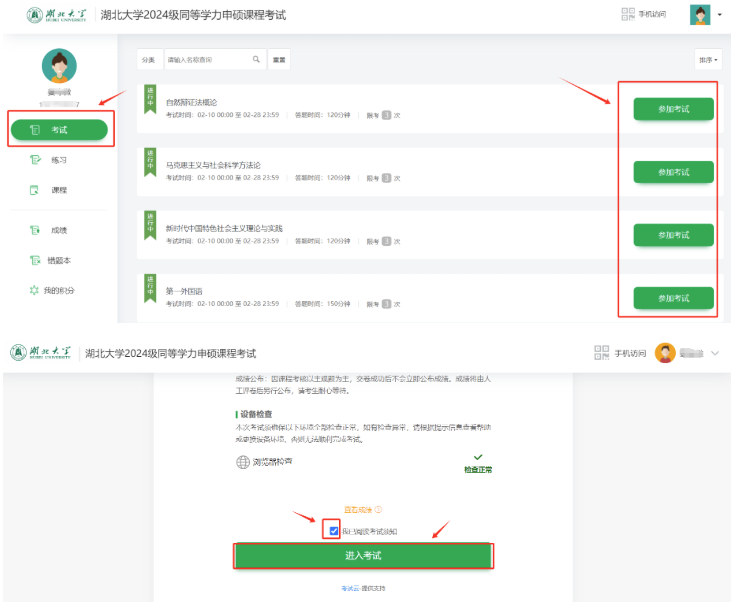This screenshot has height=602, width=733.
Task: Expand the 排序 sort dropdown
Action: (x=708, y=60)
